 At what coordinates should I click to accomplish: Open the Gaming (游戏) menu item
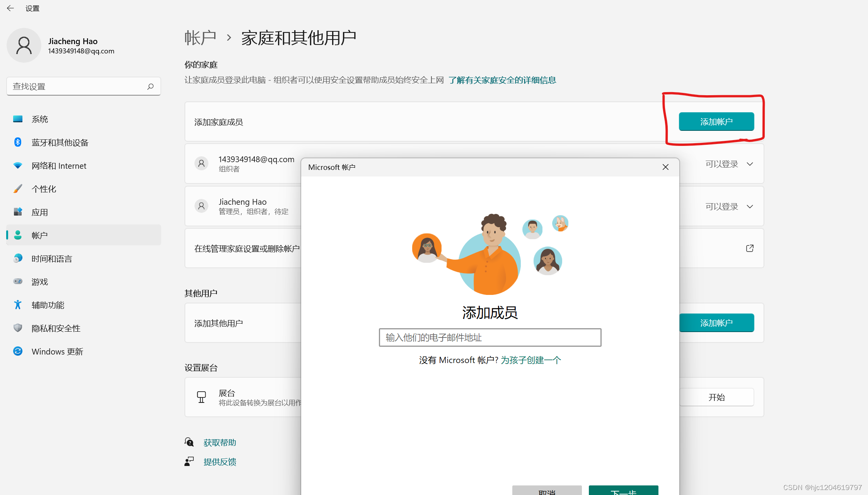pos(39,282)
